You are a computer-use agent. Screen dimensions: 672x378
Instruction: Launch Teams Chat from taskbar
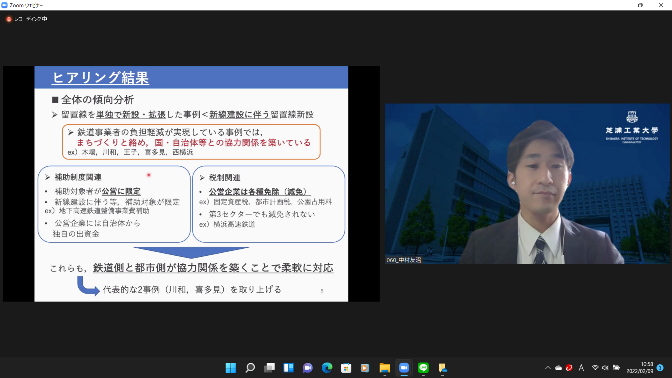pos(308,368)
